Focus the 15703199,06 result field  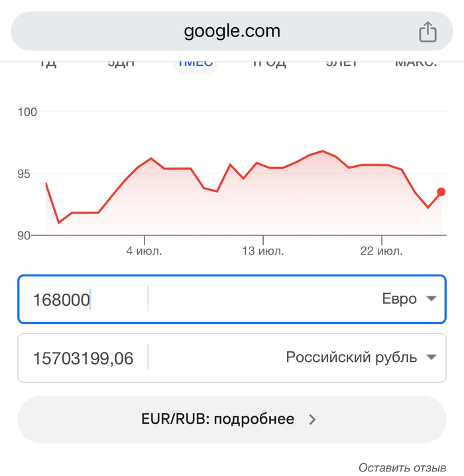coord(83,358)
